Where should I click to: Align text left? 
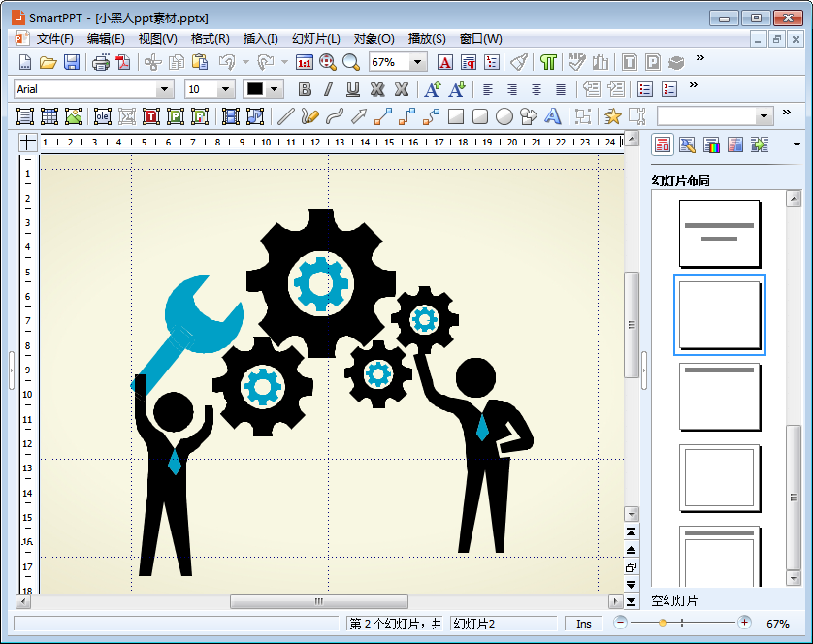coord(488,89)
